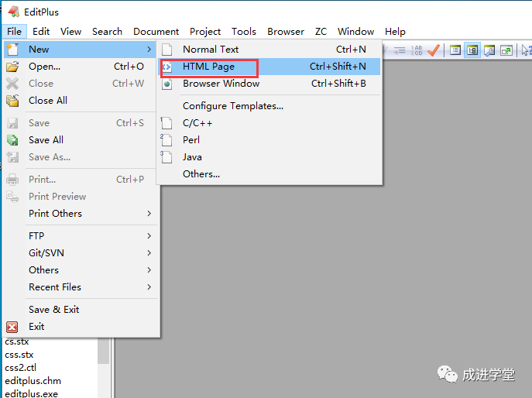Click the context help arrow icon
The image size is (532, 398).
click(527, 50)
